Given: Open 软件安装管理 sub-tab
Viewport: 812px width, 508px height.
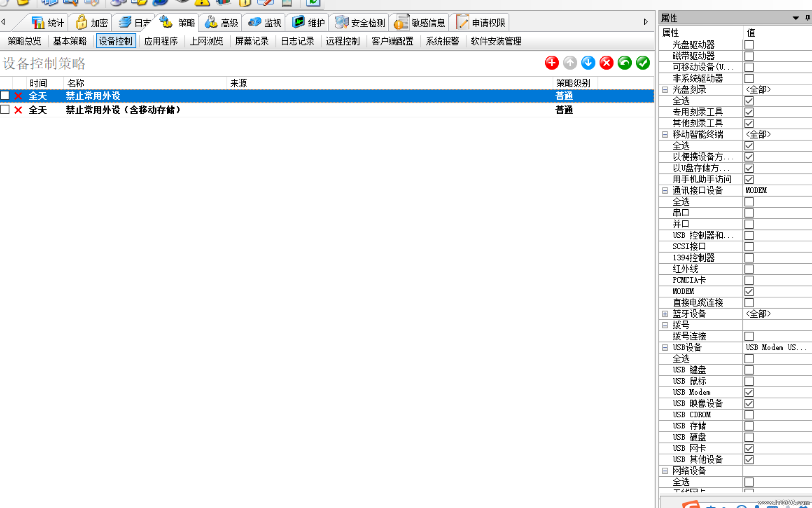Looking at the screenshot, I should [497, 41].
